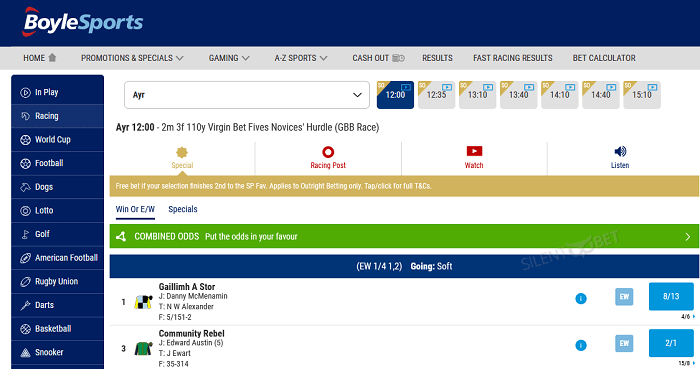The height and width of the screenshot is (369, 700).
Task: Select 2/1 odds for Community Rebel
Action: coord(671,343)
